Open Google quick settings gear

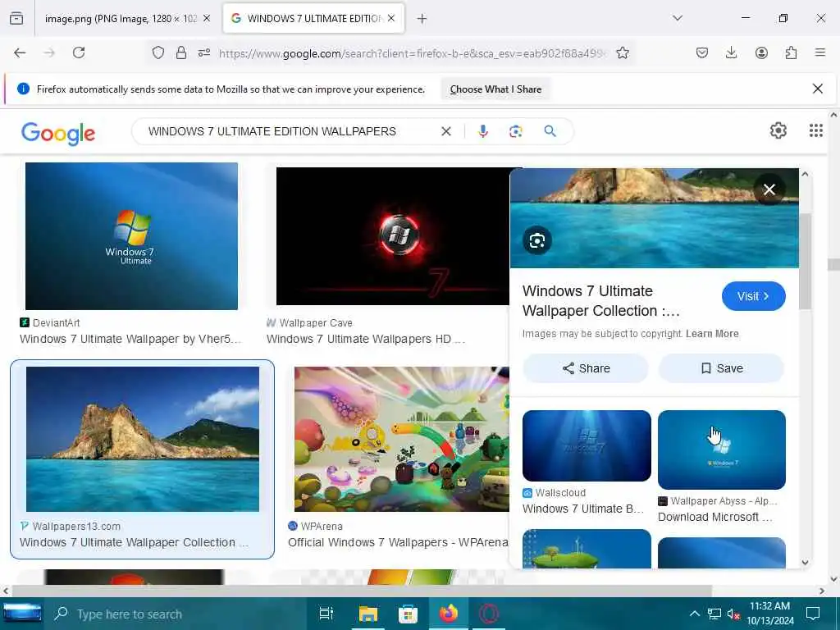(778, 130)
